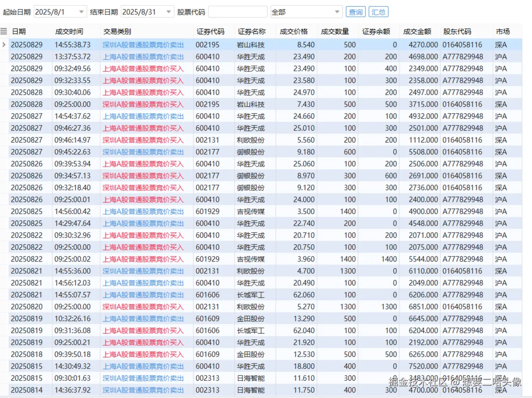532x398 pixels.
Task: Open the 起始日期 date dropdown
Action: point(81,12)
